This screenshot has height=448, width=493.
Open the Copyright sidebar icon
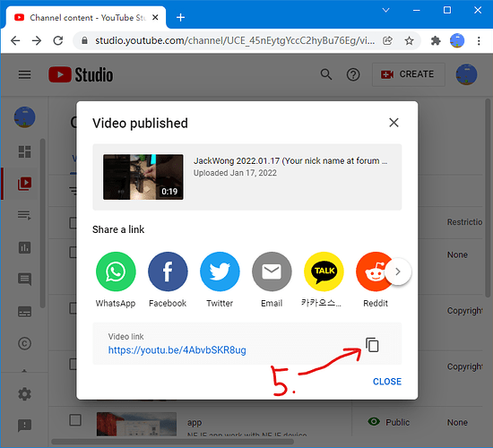click(24, 343)
